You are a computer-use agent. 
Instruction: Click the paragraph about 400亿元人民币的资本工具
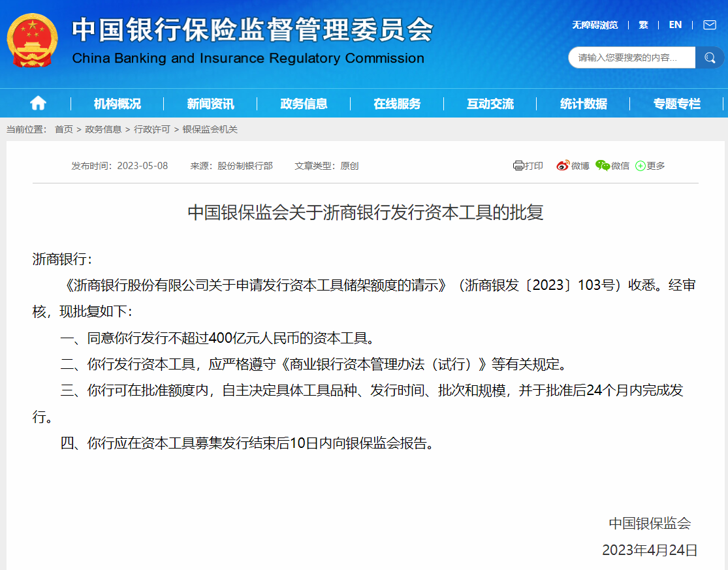coord(218,338)
